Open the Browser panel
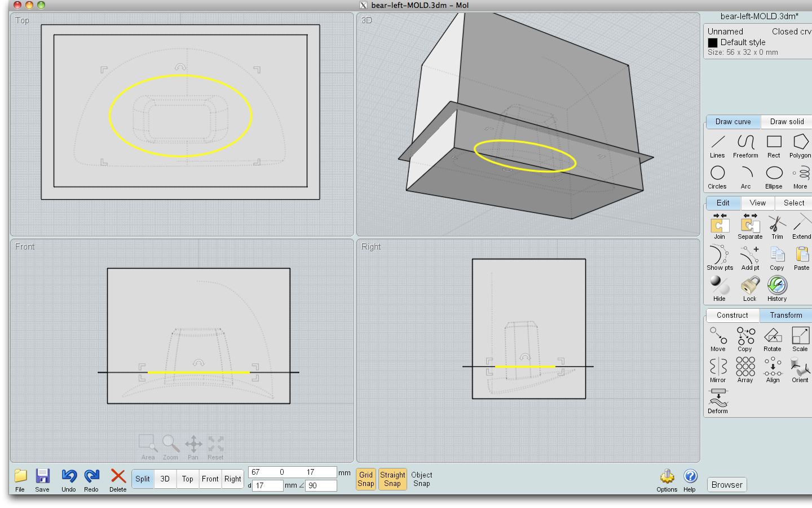This screenshot has height=508, width=812. [x=726, y=484]
